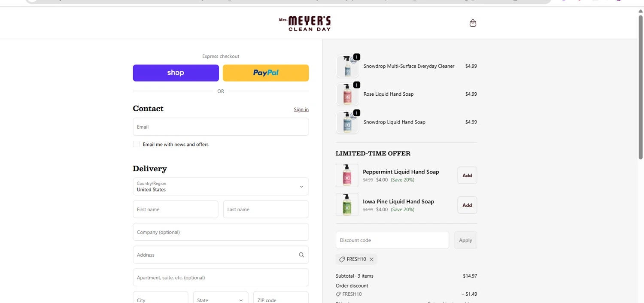Click Peppermint Liquid Hand Soap thumbnail

347,175
